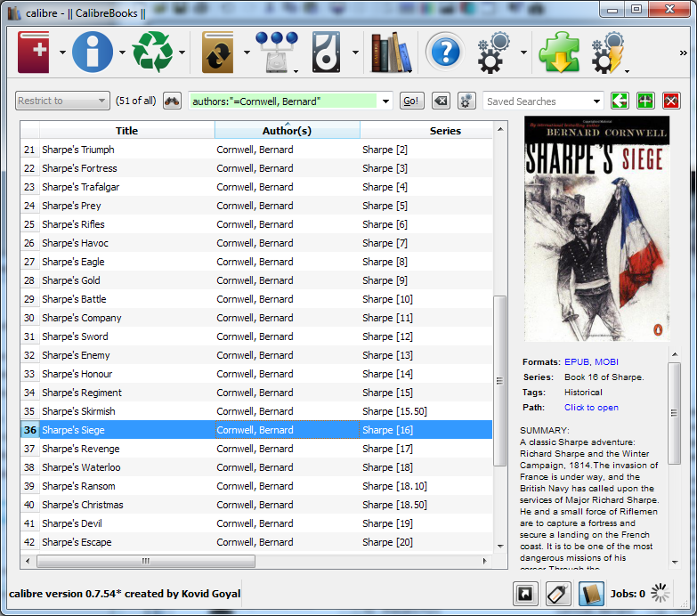Viewport: 697px width, 616px height.
Task: Click the book list right scroll arrow
Action: pos(485,561)
